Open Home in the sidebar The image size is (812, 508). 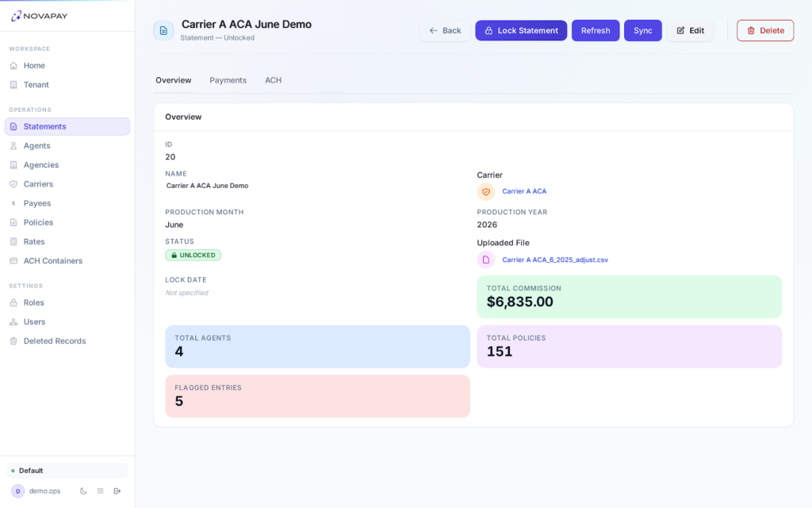click(x=67, y=66)
